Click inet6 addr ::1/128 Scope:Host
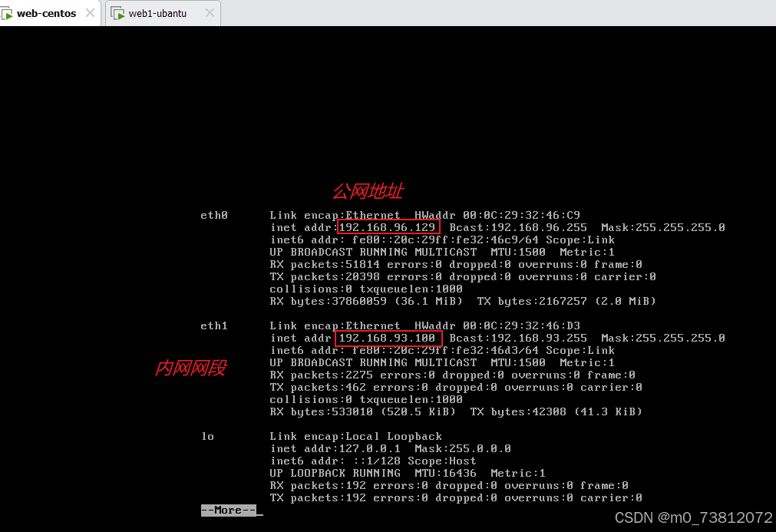Screen dimensions: 776x532 pos(373,461)
